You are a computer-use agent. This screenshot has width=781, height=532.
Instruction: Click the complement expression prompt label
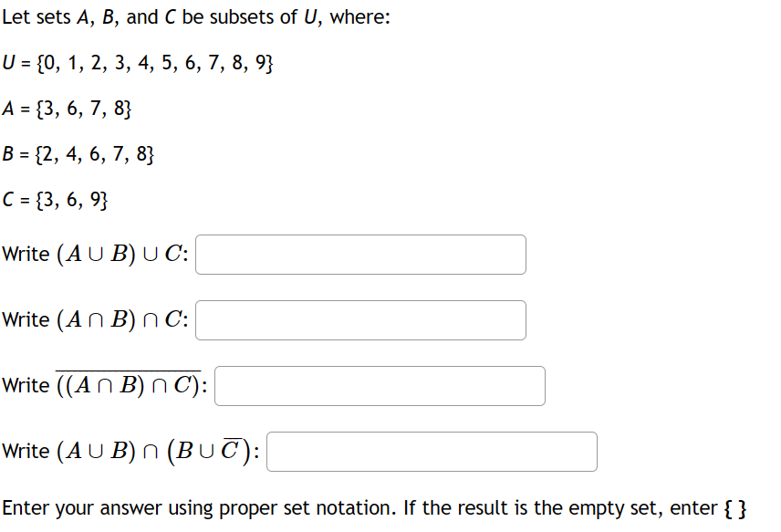coord(105,383)
